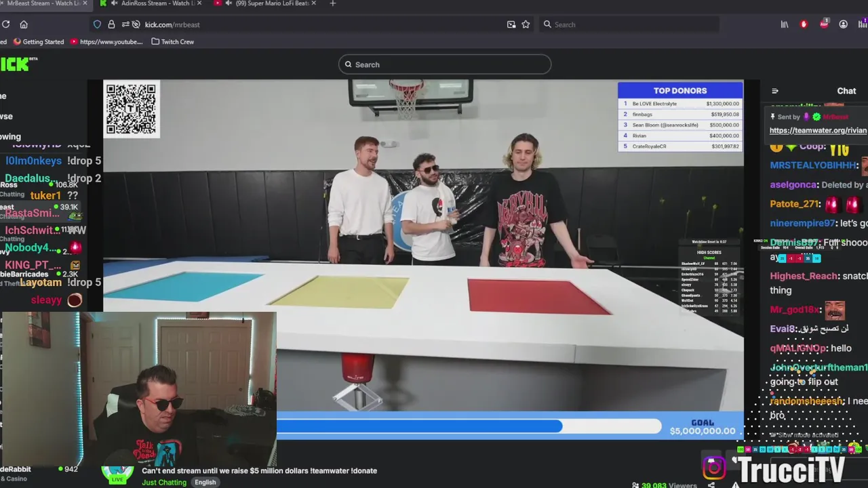The width and height of the screenshot is (868, 488).
Task: Bookmark this page with the star icon
Action: point(526,24)
